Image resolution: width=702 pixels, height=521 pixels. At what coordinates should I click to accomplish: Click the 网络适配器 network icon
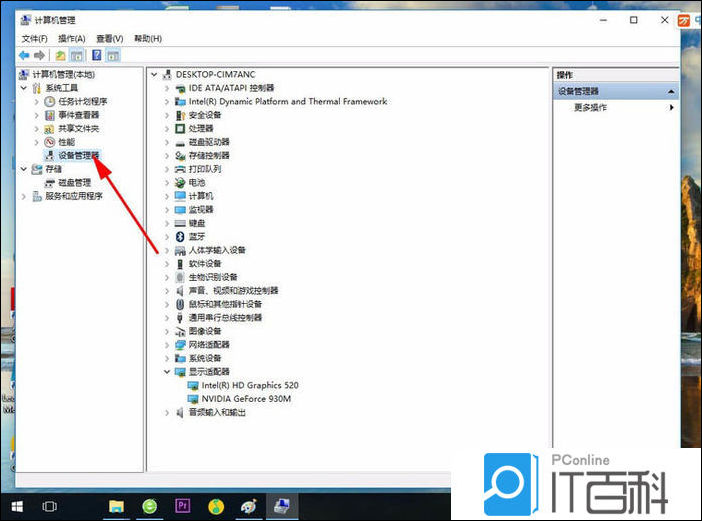pos(180,345)
